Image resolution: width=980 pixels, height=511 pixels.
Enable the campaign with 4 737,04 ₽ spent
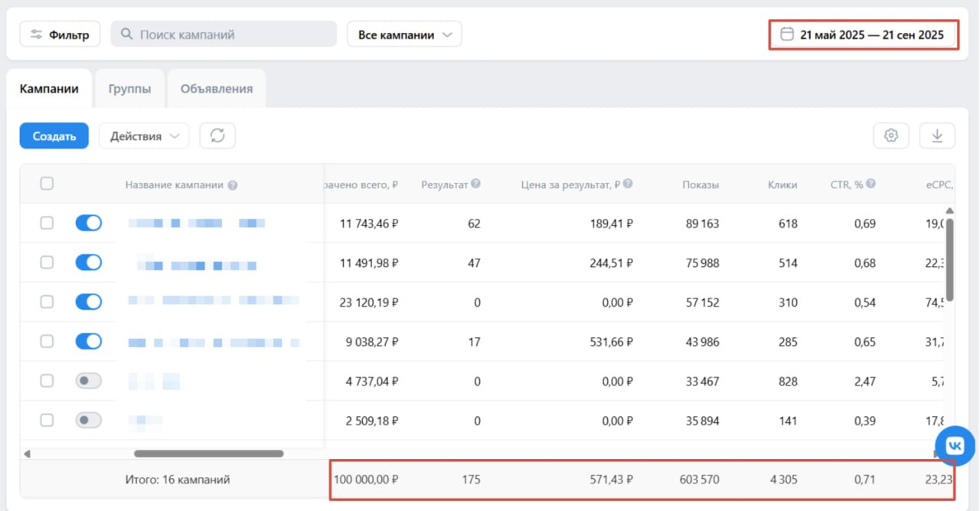tap(88, 381)
